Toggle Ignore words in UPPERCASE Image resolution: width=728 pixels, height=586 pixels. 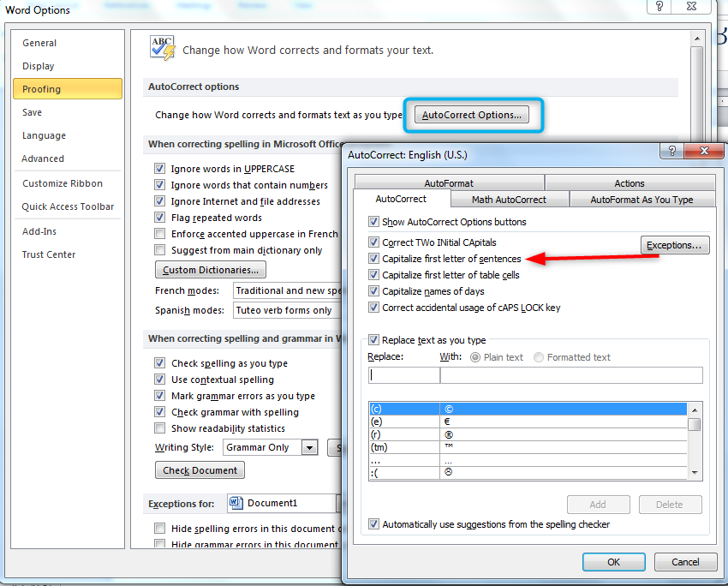[x=159, y=168]
